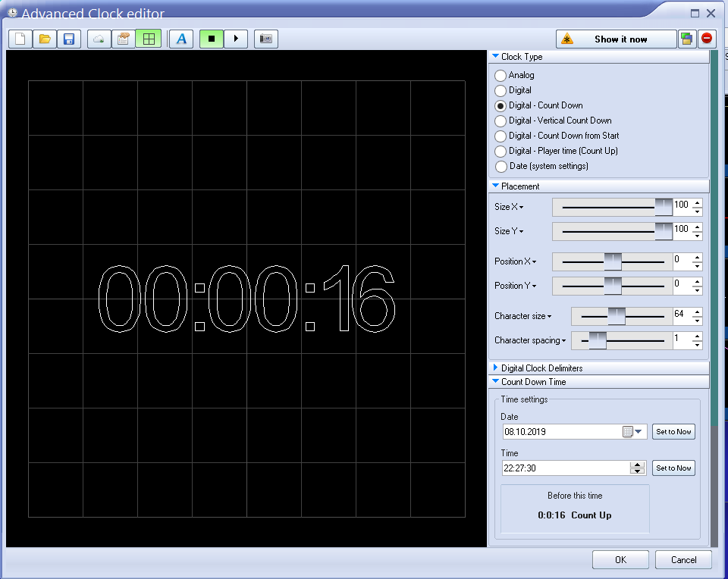Stop the clock with the square icon

point(212,39)
